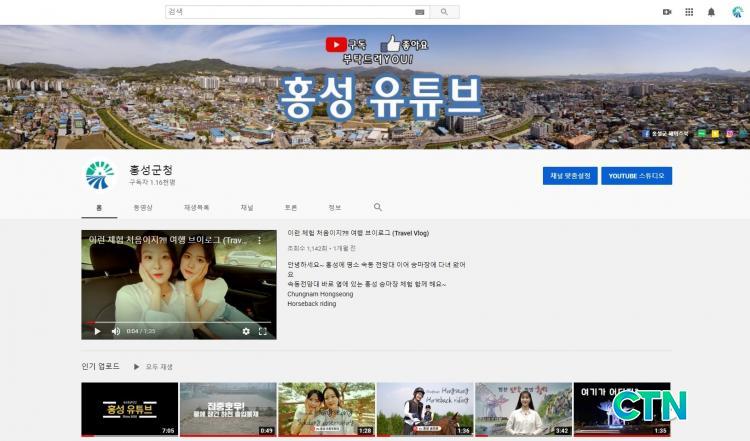Switch to the 토론 tab
This screenshot has height=441, width=750.
tap(291, 208)
